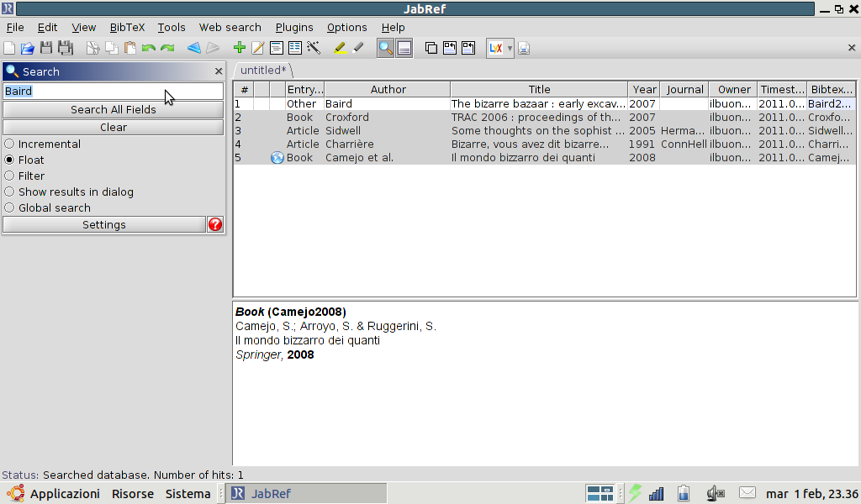Select the 'Some thoughts on the sophist' title cell
The height and width of the screenshot is (504, 861).
539,131
